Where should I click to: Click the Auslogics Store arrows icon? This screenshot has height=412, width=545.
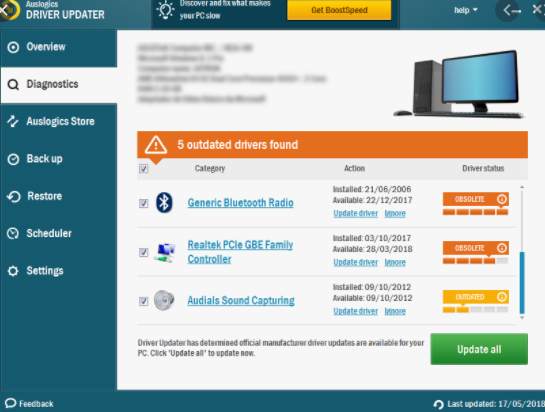pyautogui.click(x=13, y=121)
